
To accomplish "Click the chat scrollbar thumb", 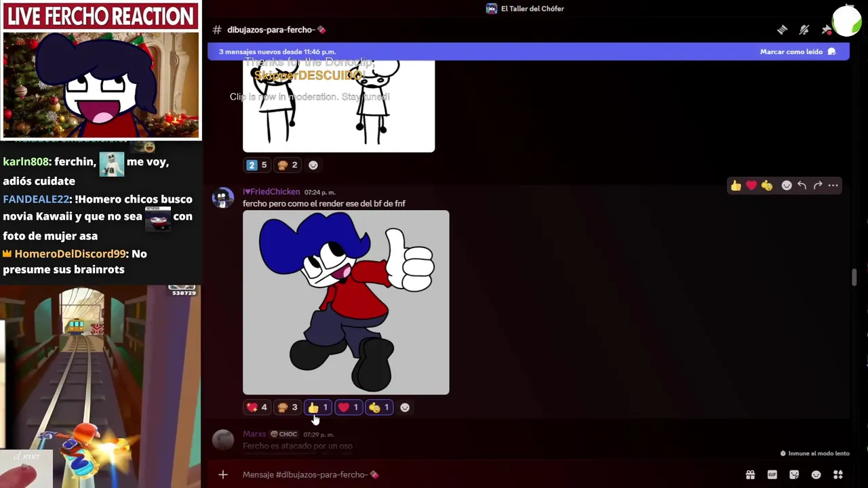I will click(854, 277).
